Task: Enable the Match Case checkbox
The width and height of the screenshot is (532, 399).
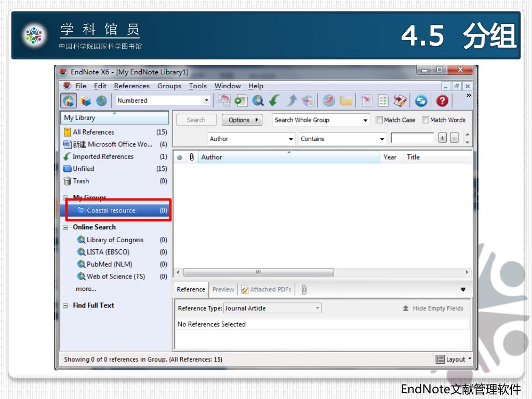Action: [x=379, y=120]
